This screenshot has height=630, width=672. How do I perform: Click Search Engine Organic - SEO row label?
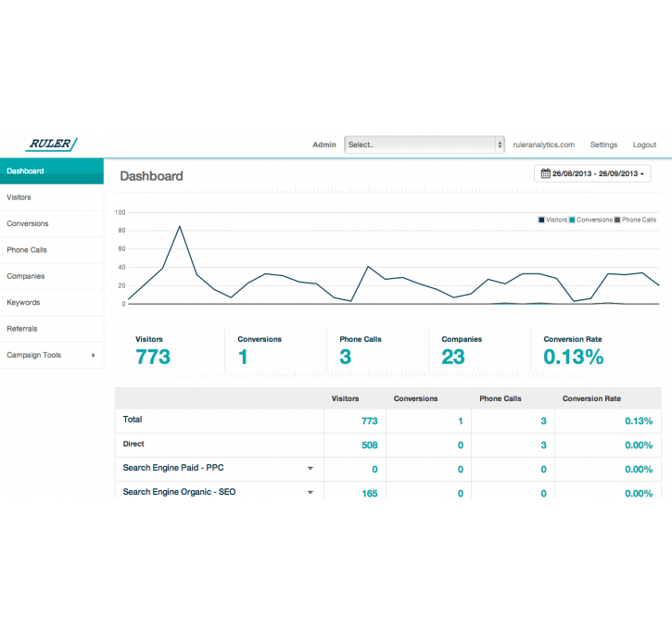(x=179, y=492)
